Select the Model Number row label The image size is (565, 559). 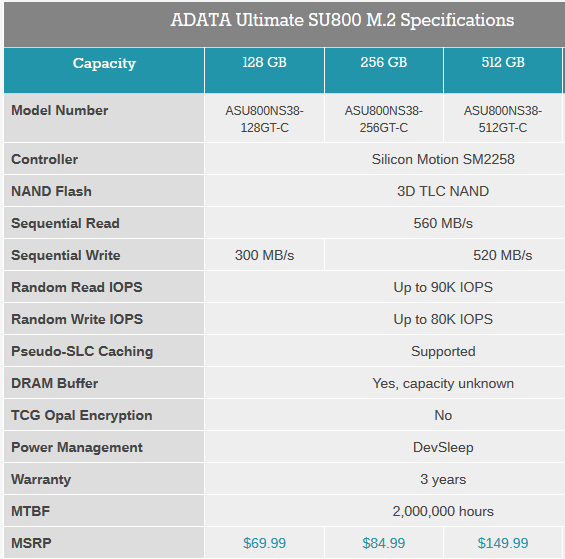point(59,110)
